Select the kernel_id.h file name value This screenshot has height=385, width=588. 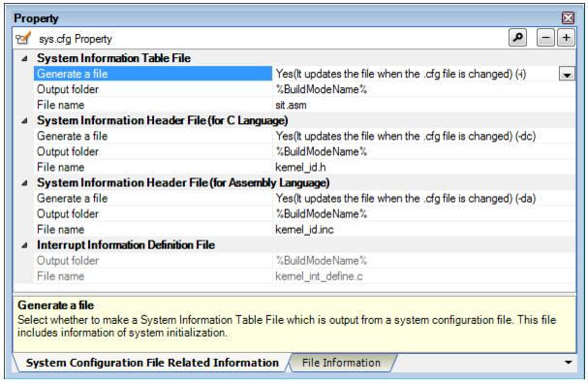click(x=423, y=168)
